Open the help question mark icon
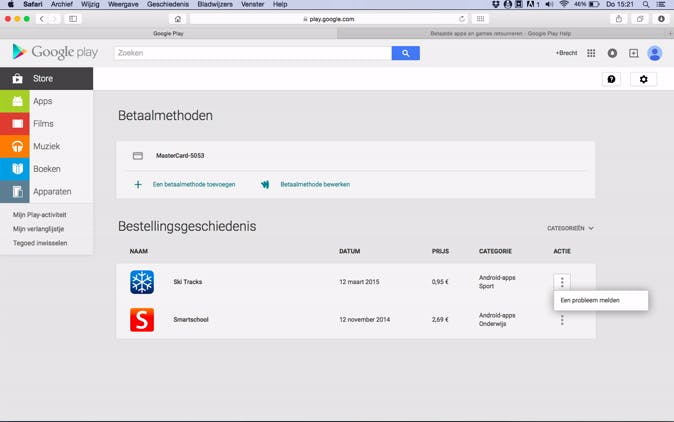674x422 pixels. 611,79
